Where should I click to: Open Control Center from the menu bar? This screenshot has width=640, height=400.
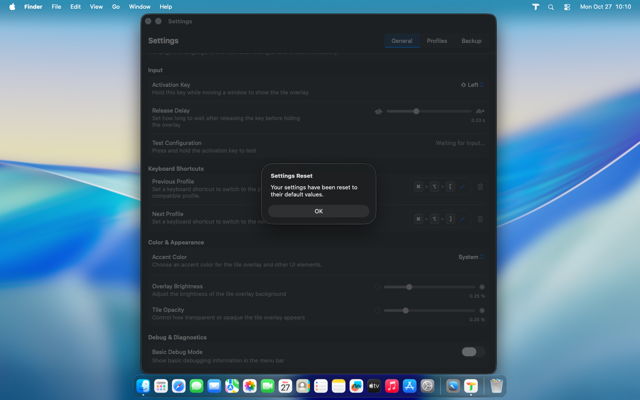pos(567,6)
